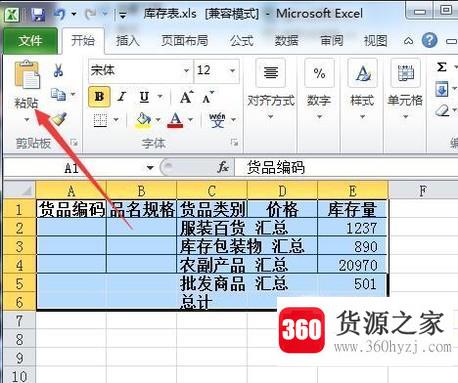Apply the yellow fill color bucket
458x383 pixels.
143,120
